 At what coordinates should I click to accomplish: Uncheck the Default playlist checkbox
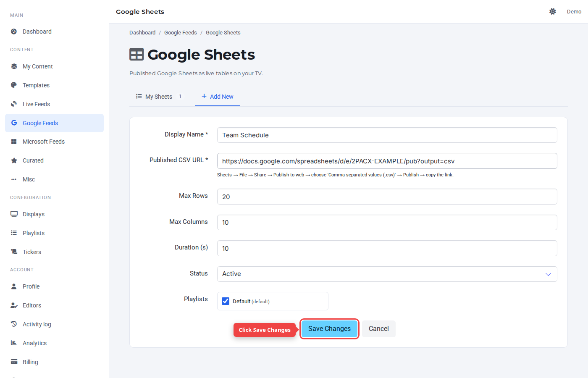point(226,301)
